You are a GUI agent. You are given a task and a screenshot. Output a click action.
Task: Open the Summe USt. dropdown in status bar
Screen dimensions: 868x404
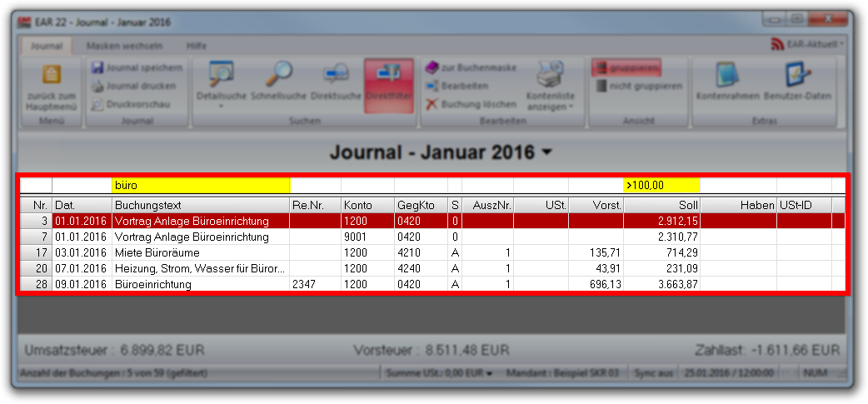pos(489,373)
